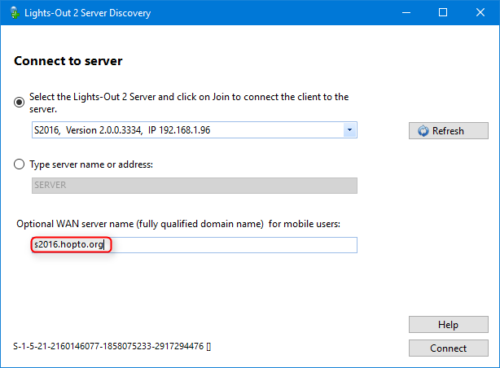Click the S2016 Version 2.0.0.3334 combo box

click(195, 130)
